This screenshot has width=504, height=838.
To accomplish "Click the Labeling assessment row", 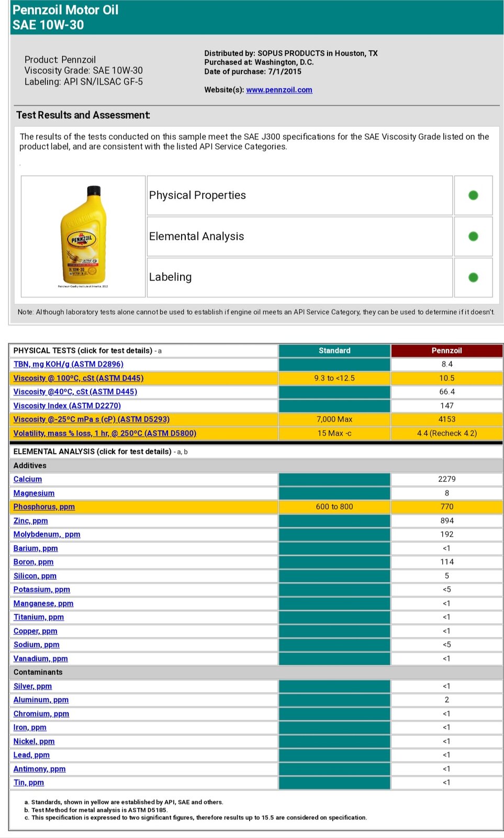I will pos(299,277).
